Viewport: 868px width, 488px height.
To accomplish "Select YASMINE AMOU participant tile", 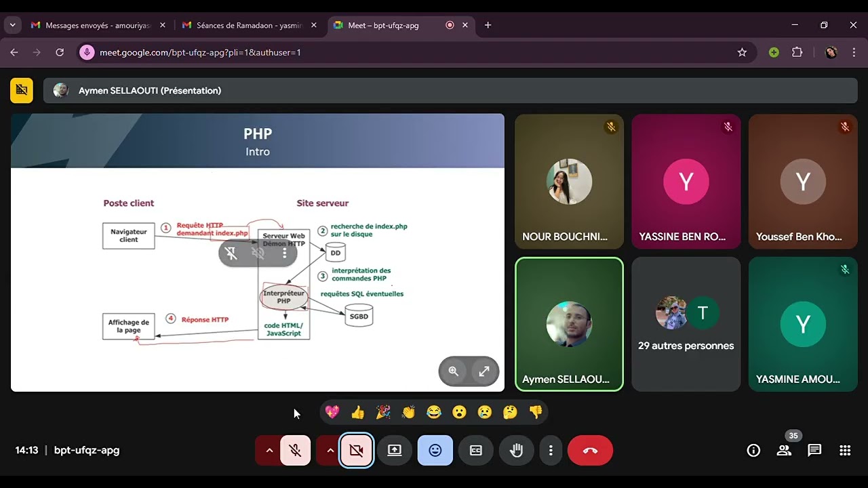I will click(x=803, y=324).
